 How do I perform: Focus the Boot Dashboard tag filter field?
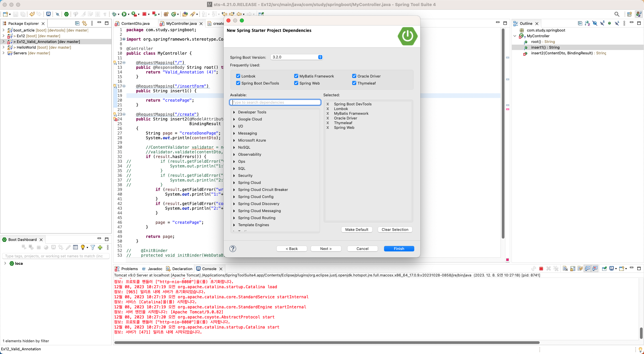56,256
